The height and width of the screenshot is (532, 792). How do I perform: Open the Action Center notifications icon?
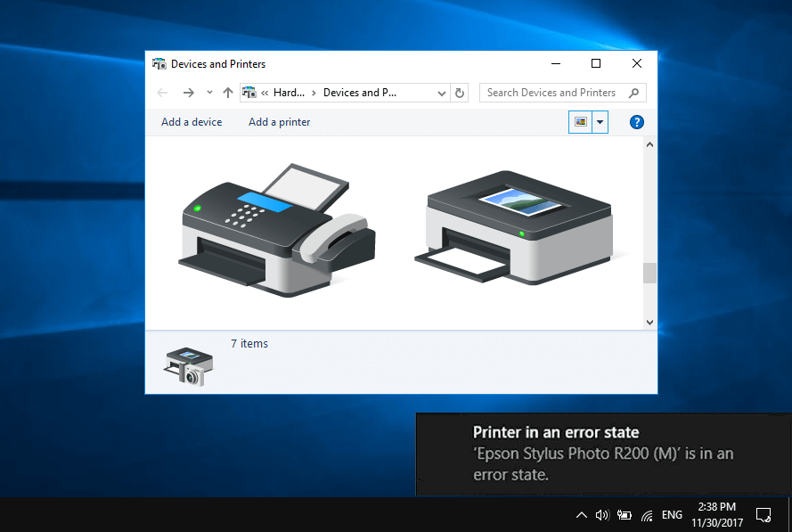coord(763,514)
